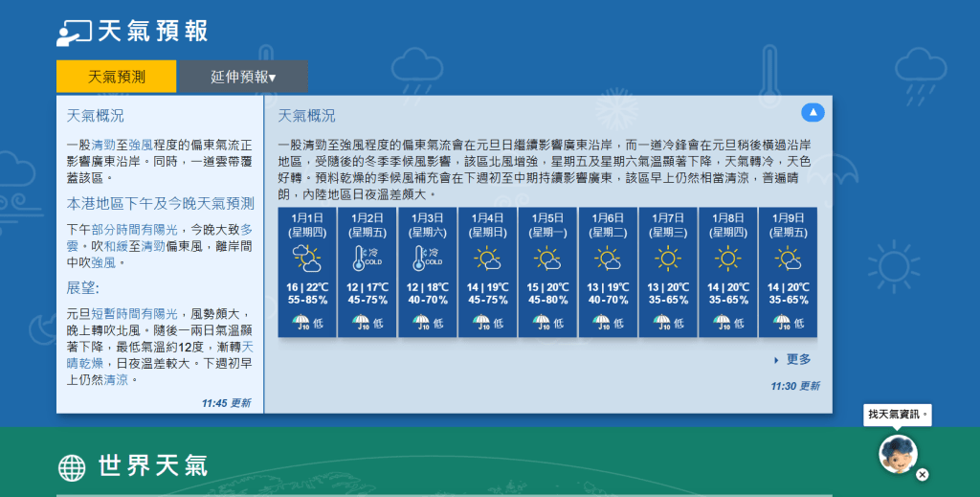The width and height of the screenshot is (980, 497).
Task: Collapse the forecast panel with up-arrow button
Action: pos(813,113)
